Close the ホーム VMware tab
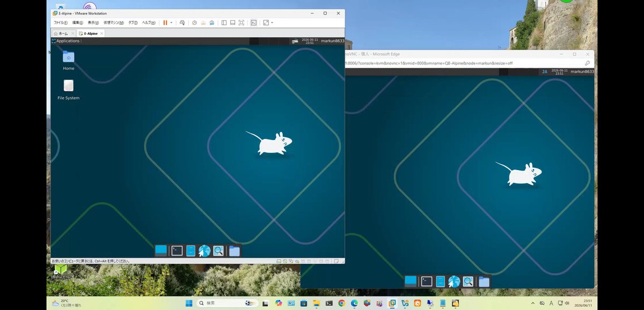This screenshot has width=644, height=310. point(72,33)
